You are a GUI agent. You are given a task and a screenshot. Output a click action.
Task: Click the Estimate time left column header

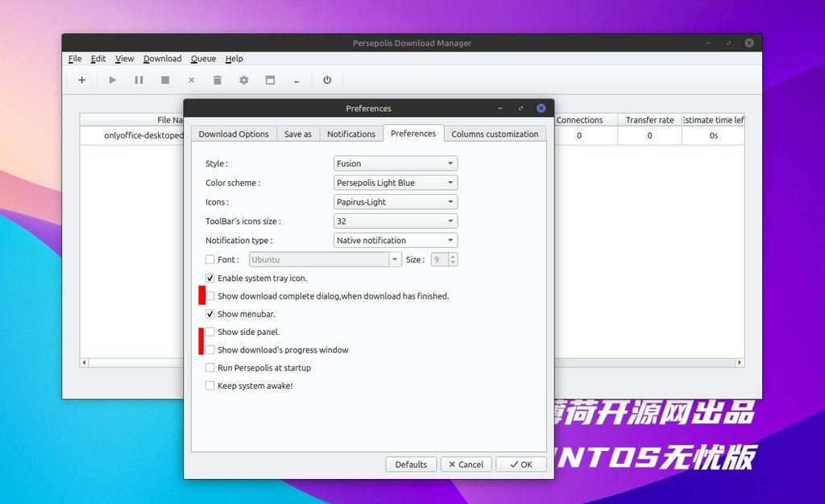[x=714, y=120]
